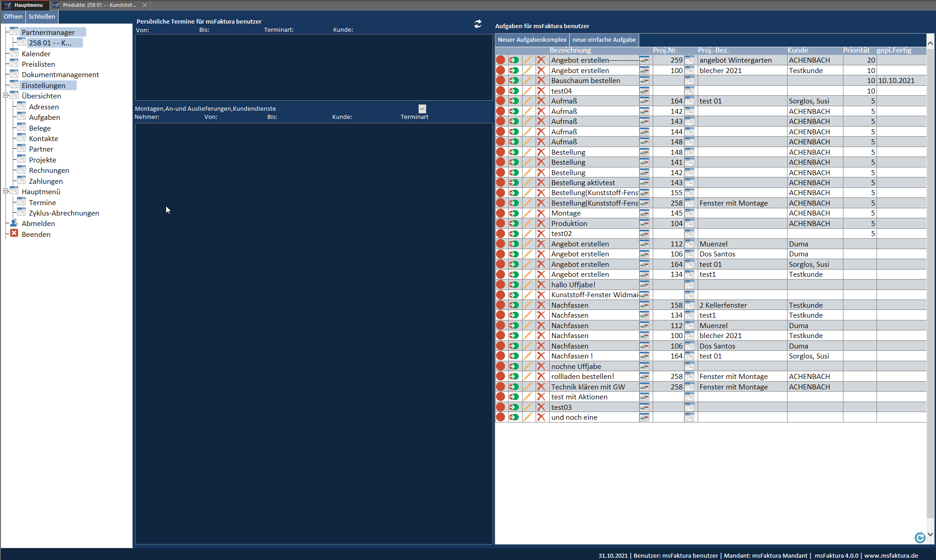The image size is (936, 560).
Task: Toggle red status circle for test02
Action: [x=501, y=234]
